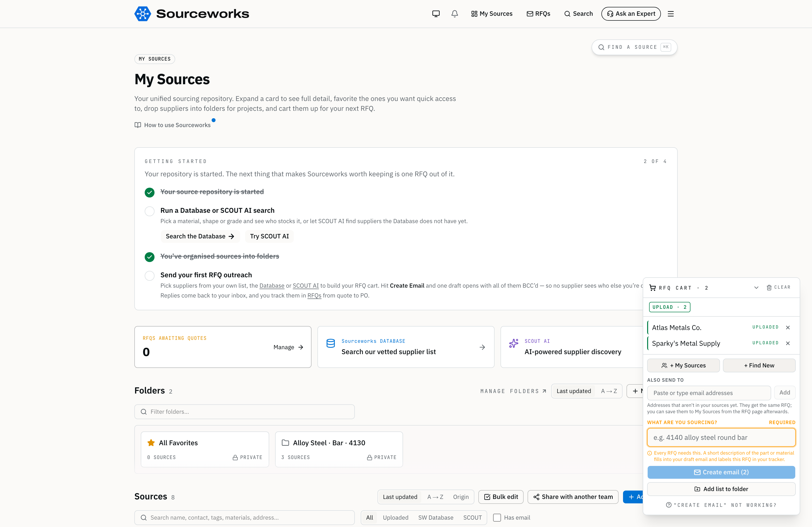Click Try SCOUT AI button
The width and height of the screenshot is (812, 527).
269,236
